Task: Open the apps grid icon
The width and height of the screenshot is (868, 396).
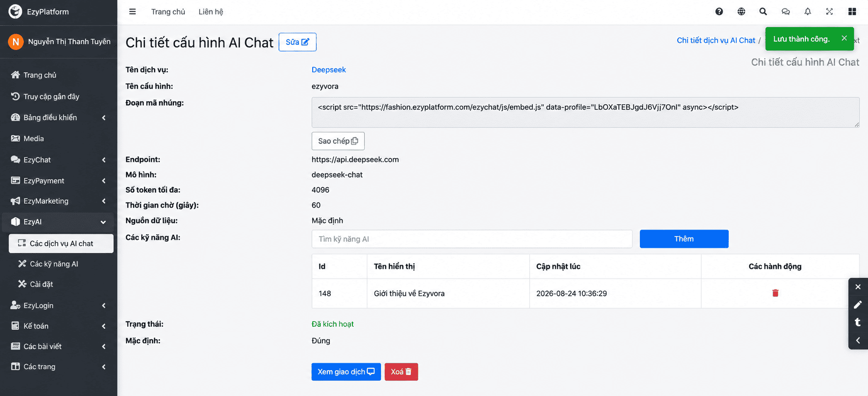Action: (852, 12)
